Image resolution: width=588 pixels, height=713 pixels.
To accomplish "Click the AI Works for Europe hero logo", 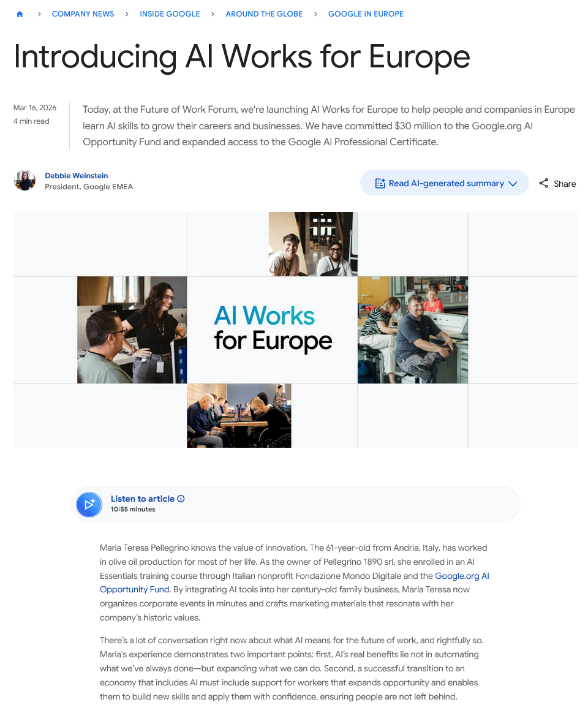I will click(273, 329).
